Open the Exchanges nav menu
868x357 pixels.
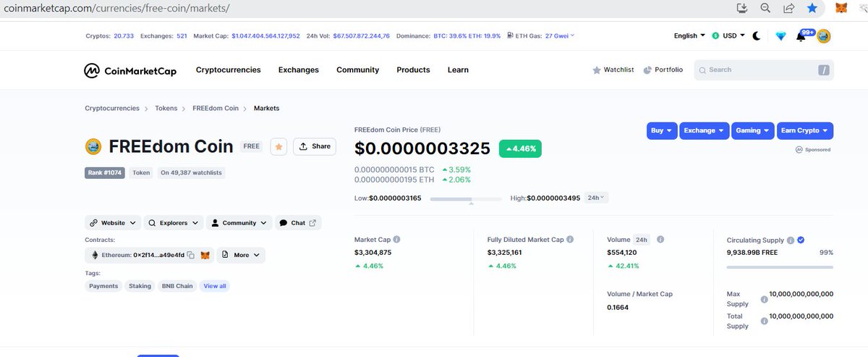[299, 70]
